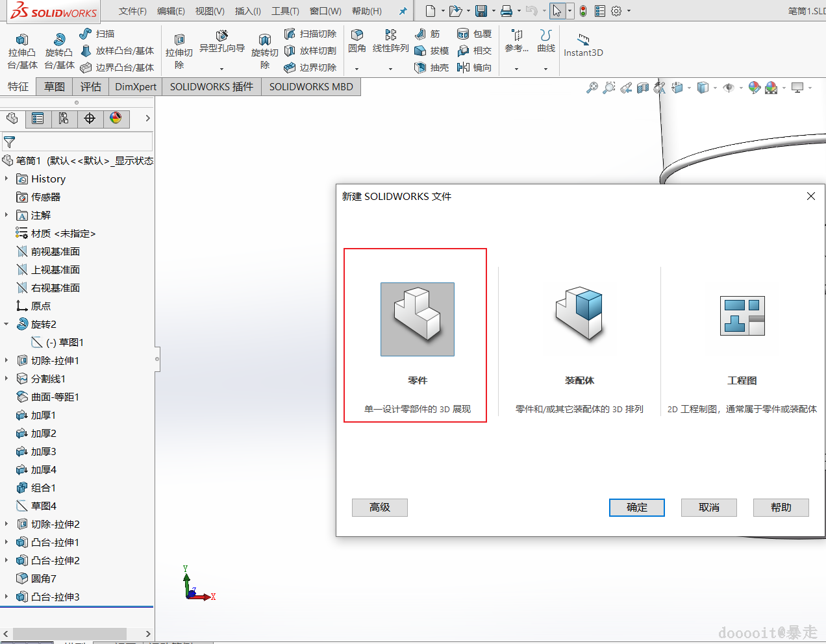The width and height of the screenshot is (826, 644).
Task: Click the 帮助 button in dialog
Action: click(781, 508)
